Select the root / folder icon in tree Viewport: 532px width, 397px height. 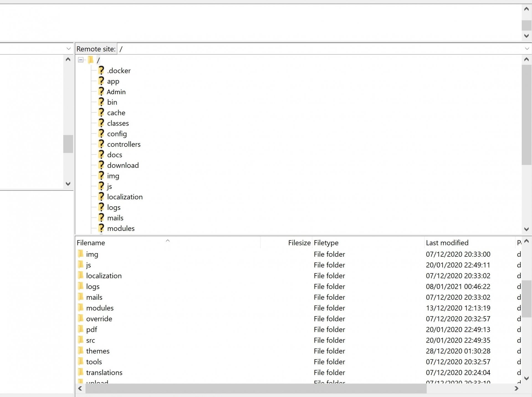pos(91,60)
